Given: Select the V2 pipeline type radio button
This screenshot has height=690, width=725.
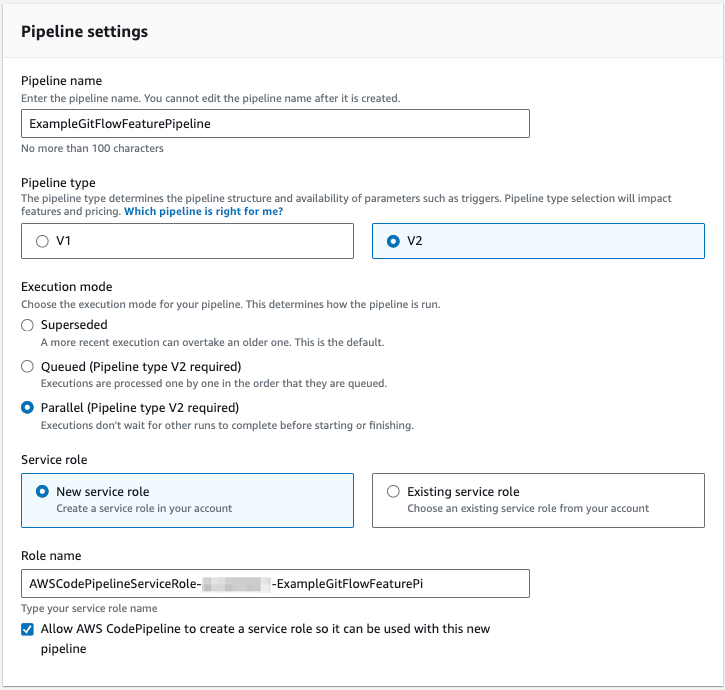Looking at the screenshot, I should pos(393,241).
